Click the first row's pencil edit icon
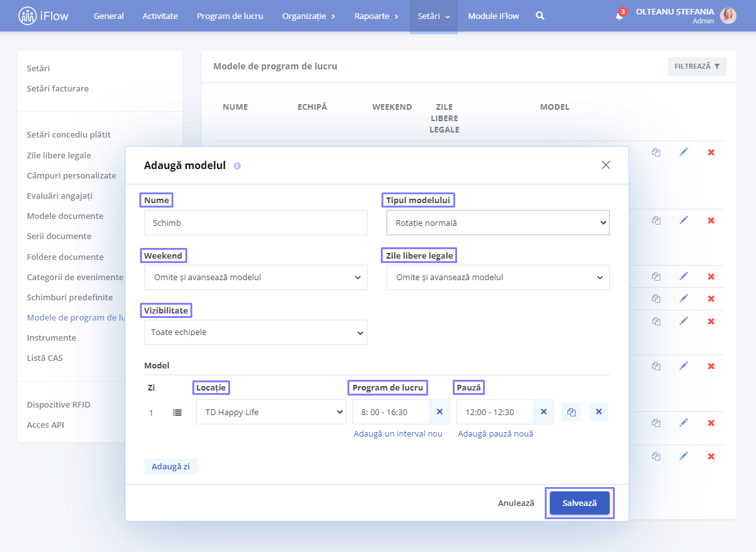756x552 pixels. [683, 152]
